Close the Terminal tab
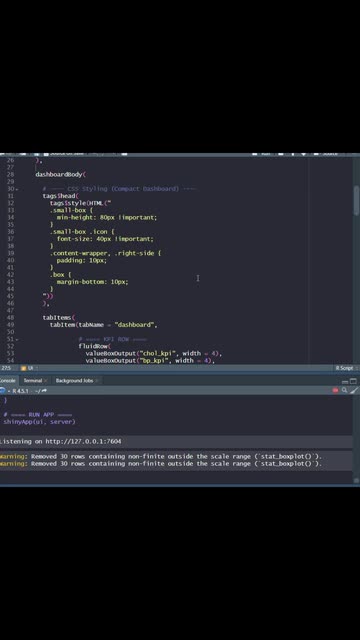Screen dimensions: 360x640 tap(45, 380)
